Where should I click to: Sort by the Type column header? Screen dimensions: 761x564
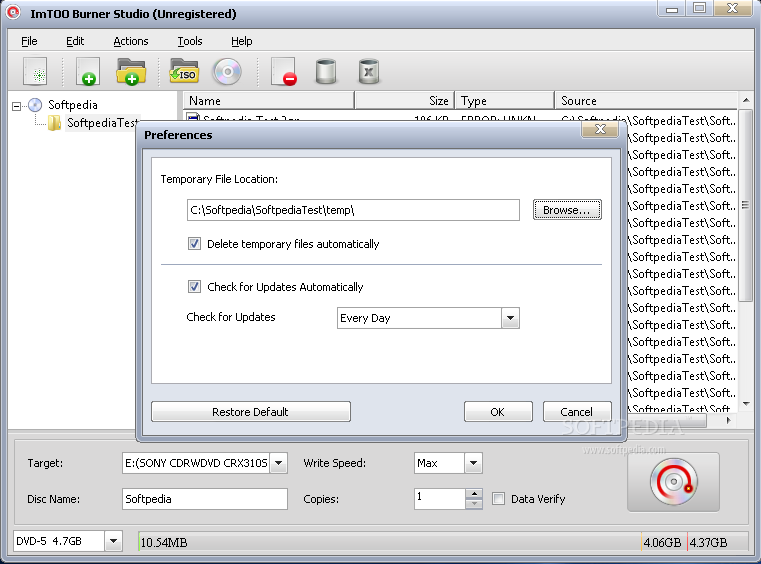(x=505, y=100)
